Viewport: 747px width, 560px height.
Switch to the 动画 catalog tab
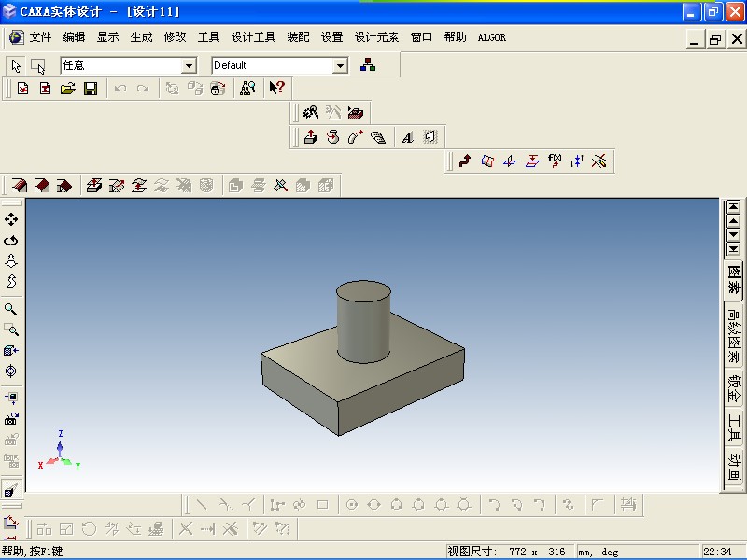click(x=734, y=467)
